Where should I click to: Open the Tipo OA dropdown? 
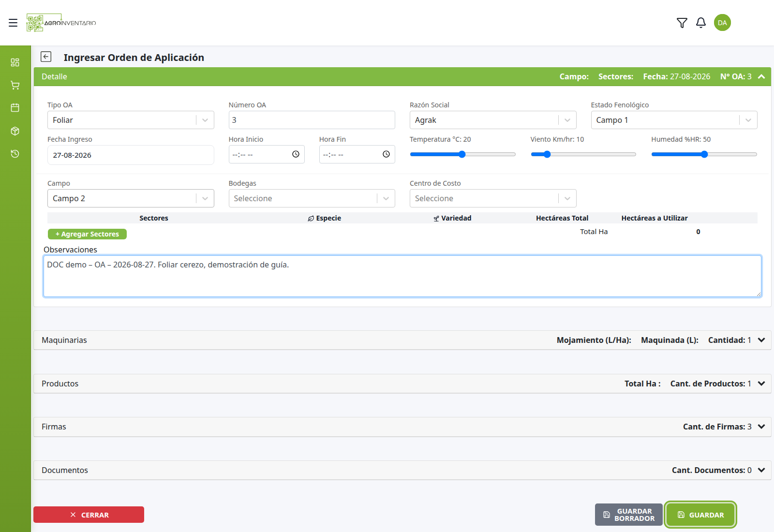[x=131, y=120]
